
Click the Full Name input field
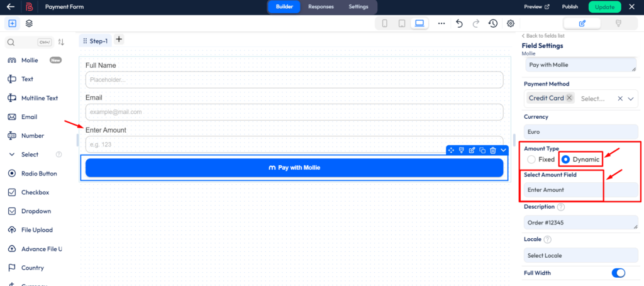(x=294, y=80)
